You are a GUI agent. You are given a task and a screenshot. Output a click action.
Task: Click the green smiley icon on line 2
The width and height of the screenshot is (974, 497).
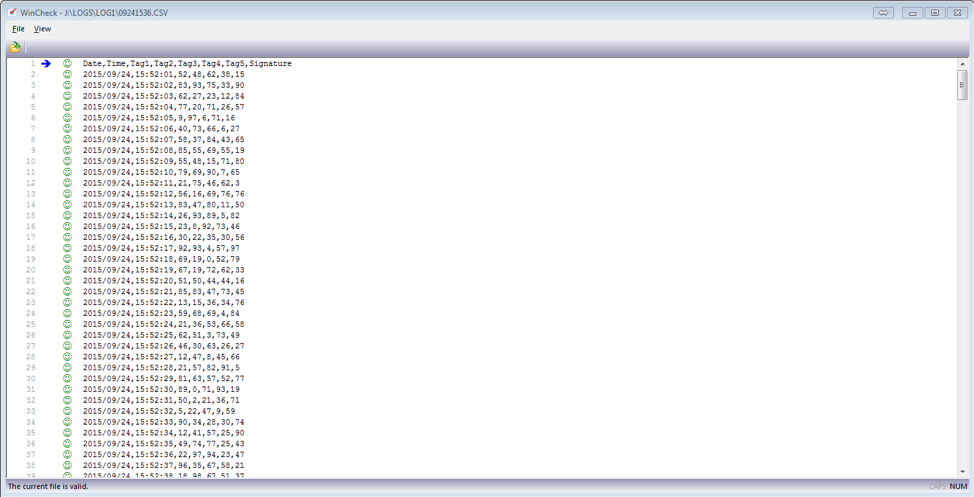tap(67, 74)
